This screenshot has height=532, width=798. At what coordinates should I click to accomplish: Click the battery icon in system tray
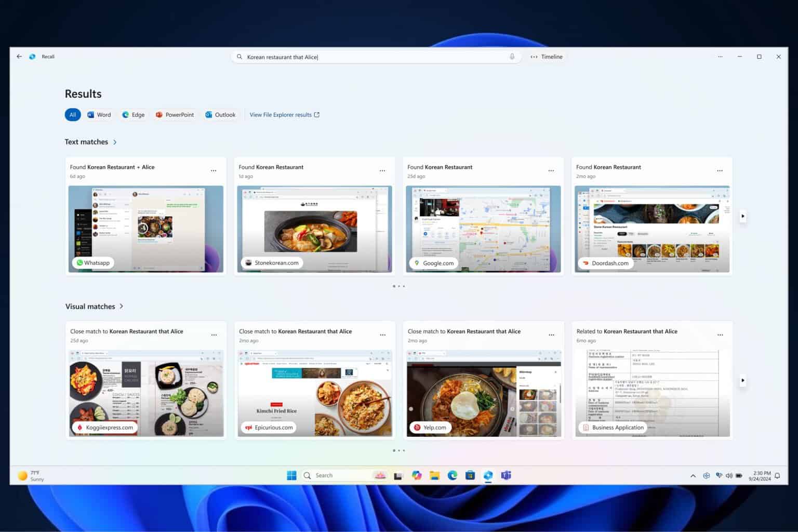(x=739, y=476)
